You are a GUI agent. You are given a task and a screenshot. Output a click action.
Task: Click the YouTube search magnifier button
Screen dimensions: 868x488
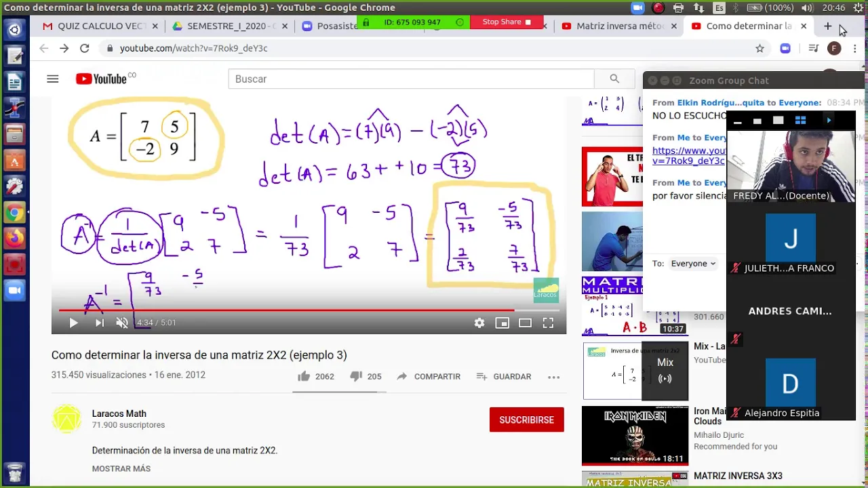click(x=614, y=79)
